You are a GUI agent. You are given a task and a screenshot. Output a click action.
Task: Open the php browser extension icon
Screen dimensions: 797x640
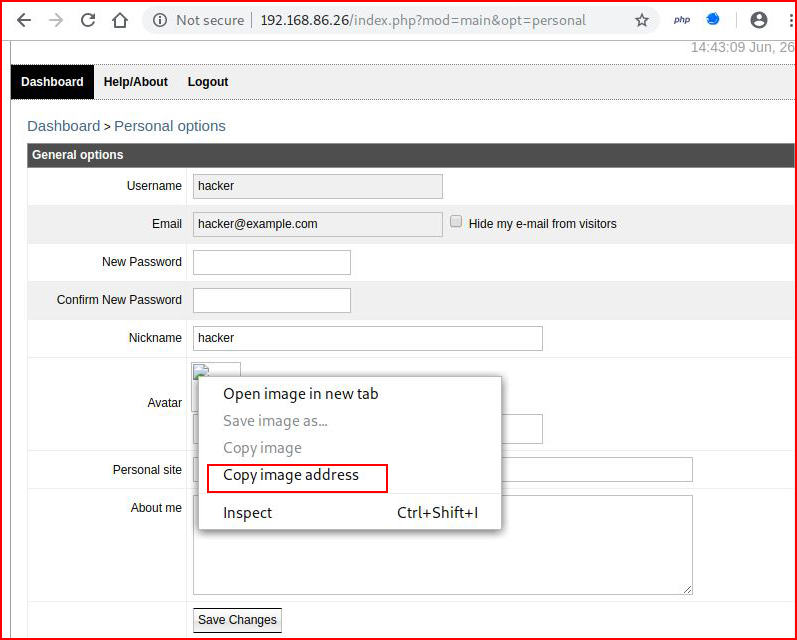(x=682, y=20)
